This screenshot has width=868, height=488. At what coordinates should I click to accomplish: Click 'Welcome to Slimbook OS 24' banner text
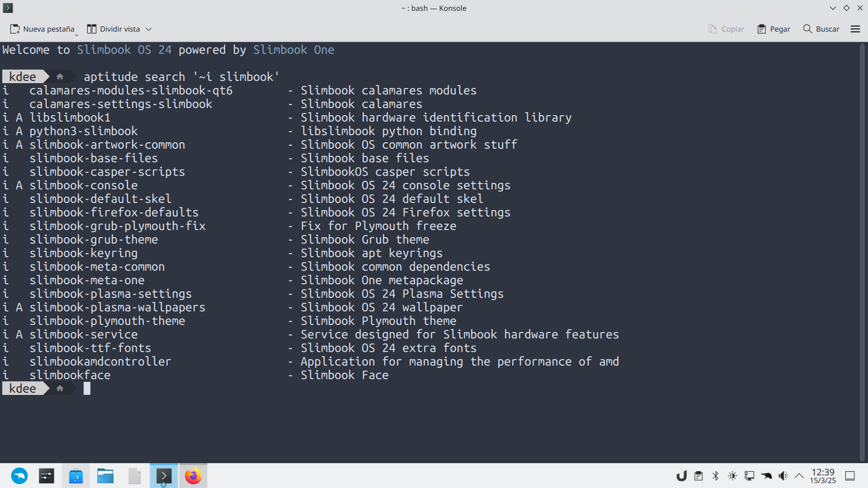(87, 50)
